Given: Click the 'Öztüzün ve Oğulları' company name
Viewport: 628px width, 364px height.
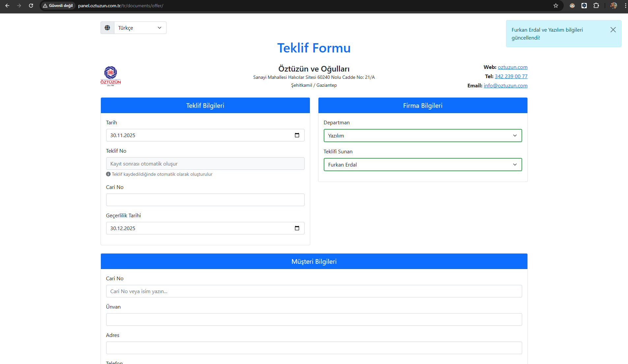Looking at the screenshot, I should pos(314,69).
